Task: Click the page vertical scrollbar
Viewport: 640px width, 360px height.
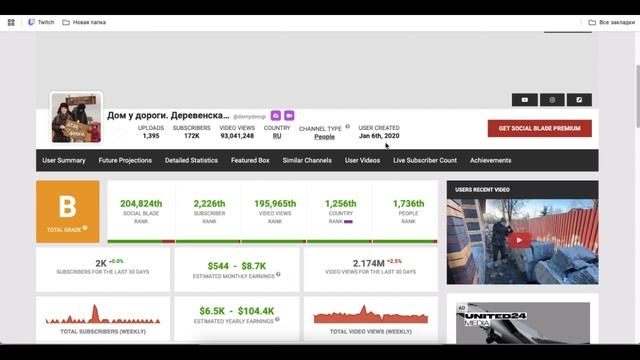Action: pos(638,96)
